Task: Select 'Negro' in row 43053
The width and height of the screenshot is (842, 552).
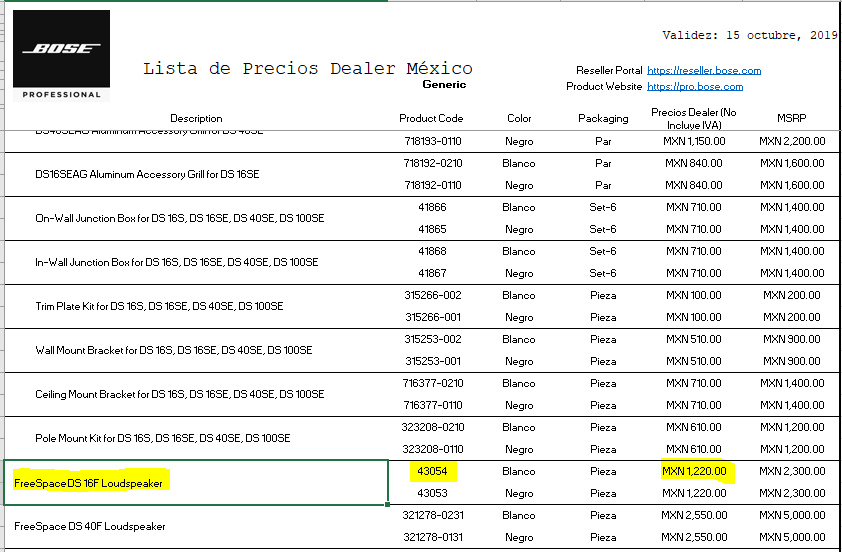Action: pos(519,493)
